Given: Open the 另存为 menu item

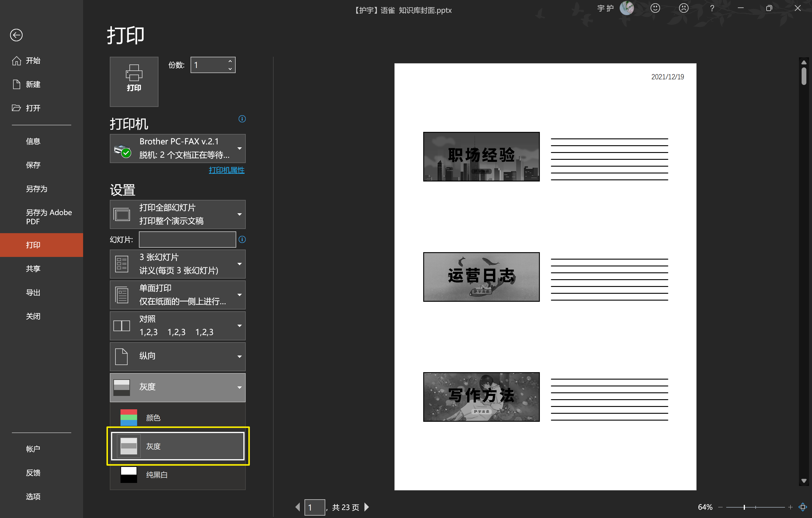Looking at the screenshot, I should pyautogui.click(x=37, y=189).
